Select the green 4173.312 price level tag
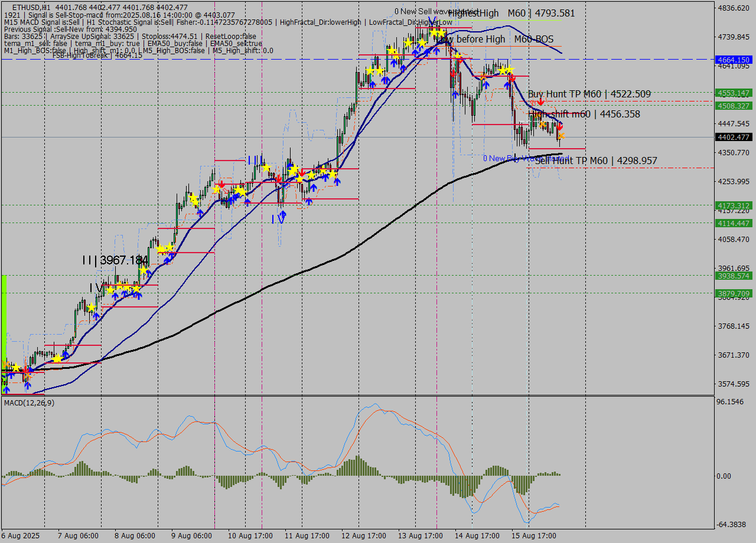Image resolution: width=756 pixels, height=543 pixels. pos(733,206)
